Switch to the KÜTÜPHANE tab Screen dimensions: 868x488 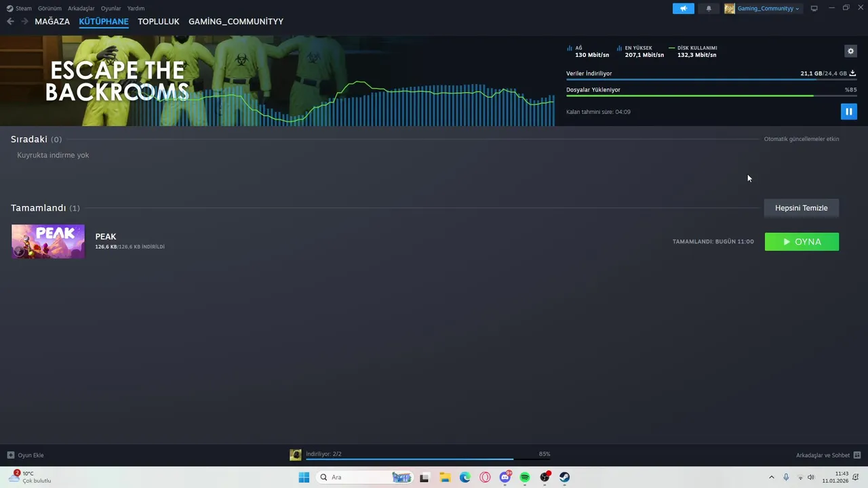click(104, 21)
